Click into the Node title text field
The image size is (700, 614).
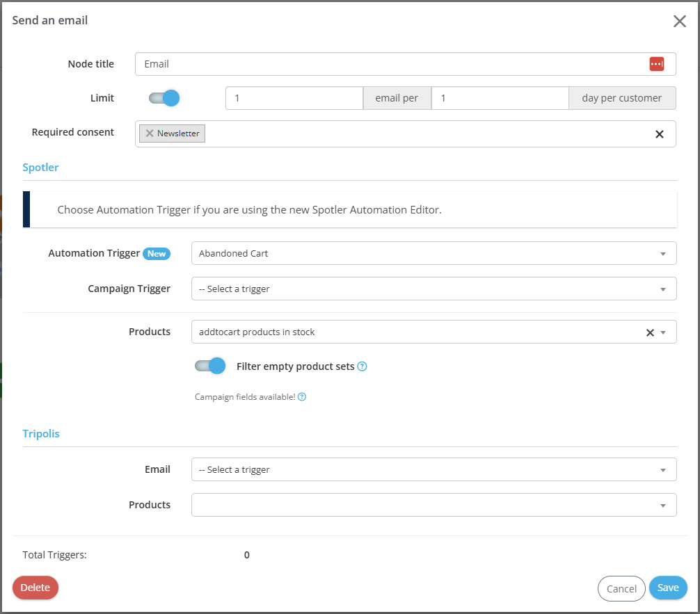point(390,64)
